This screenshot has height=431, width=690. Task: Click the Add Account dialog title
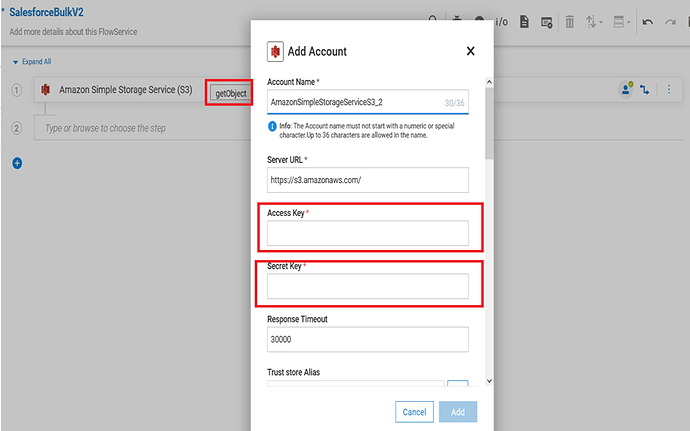point(317,52)
